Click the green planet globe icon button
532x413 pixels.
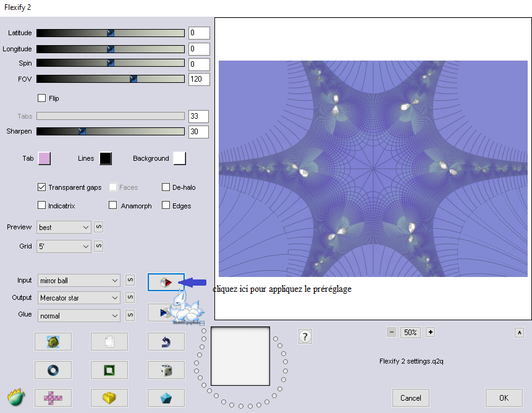[x=53, y=341]
